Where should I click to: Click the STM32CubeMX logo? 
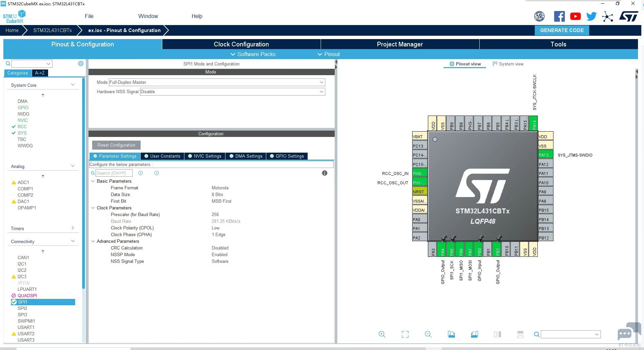click(x=14, y=17)
